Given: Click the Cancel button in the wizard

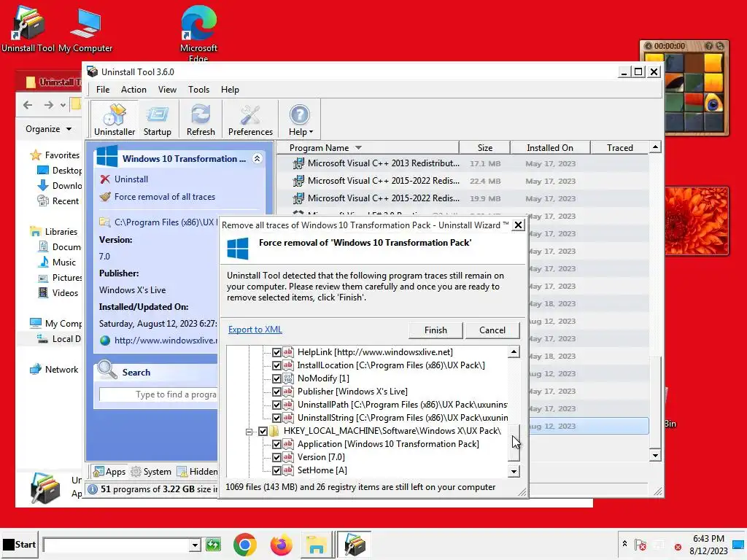Looking at the screenshot, I should (x=492, y=330).
